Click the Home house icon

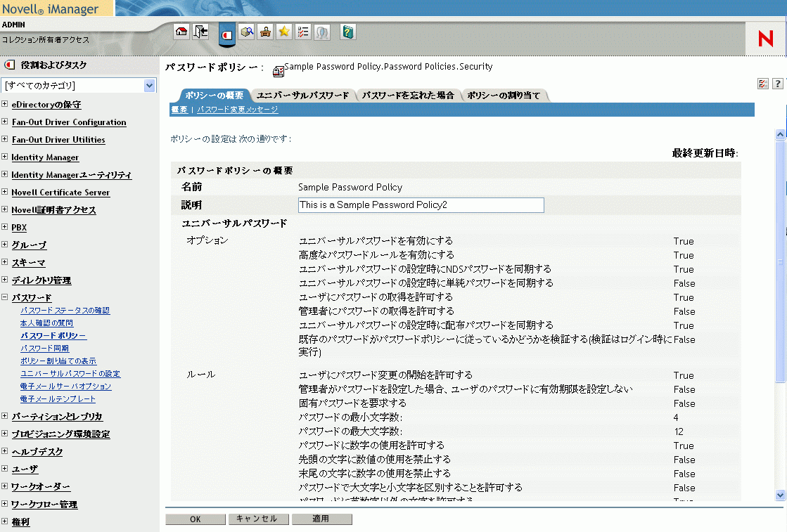coord(181,32)
